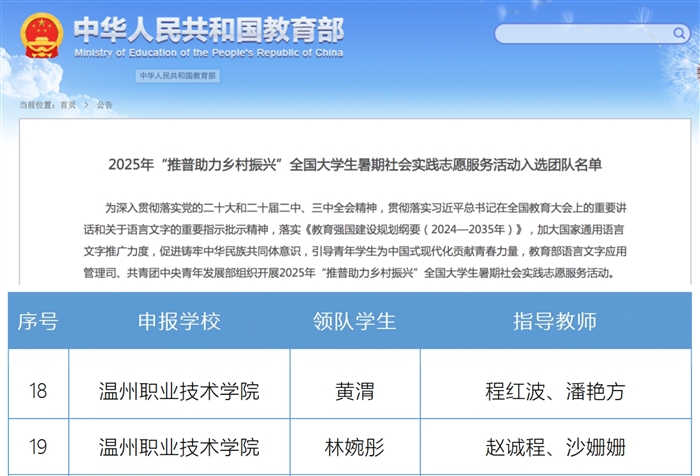Click the 申报学校 column header
Screen dimensions: 700x476
(179, 321)
